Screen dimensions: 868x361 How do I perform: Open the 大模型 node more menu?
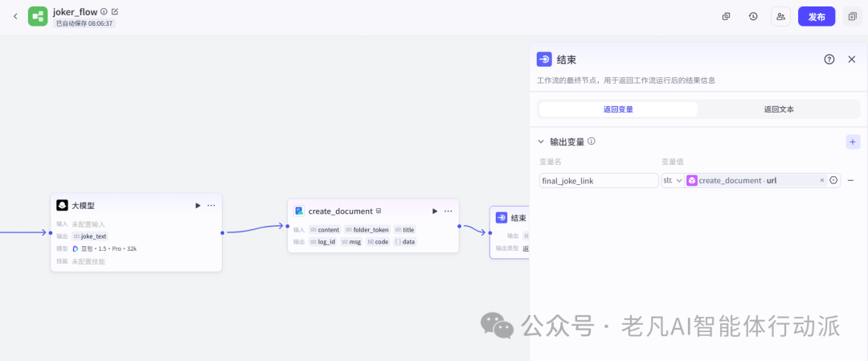(x=211, y=205)
